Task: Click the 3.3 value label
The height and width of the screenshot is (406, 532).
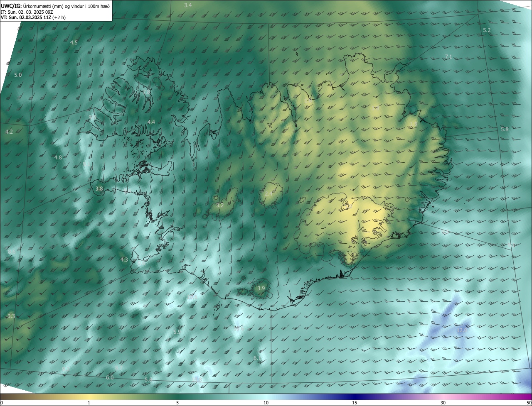Action: pos(11,316)
